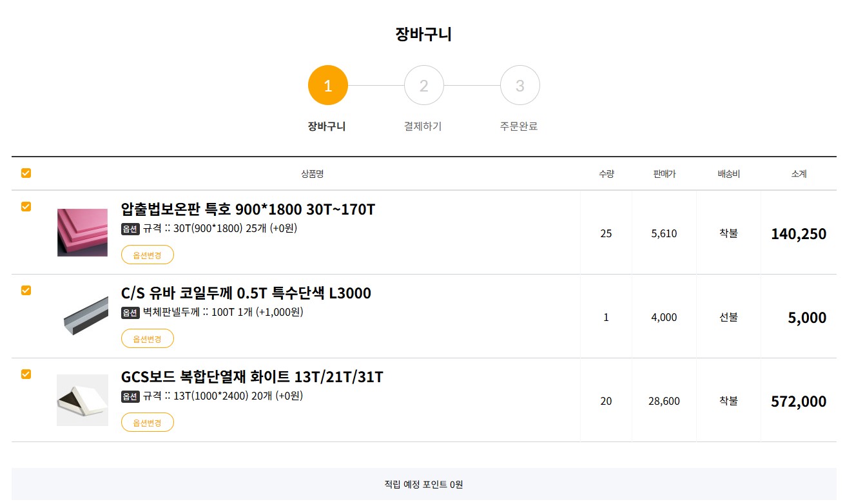
Task: Click step 2 circle for 결제하기
Action: [424, 85]
